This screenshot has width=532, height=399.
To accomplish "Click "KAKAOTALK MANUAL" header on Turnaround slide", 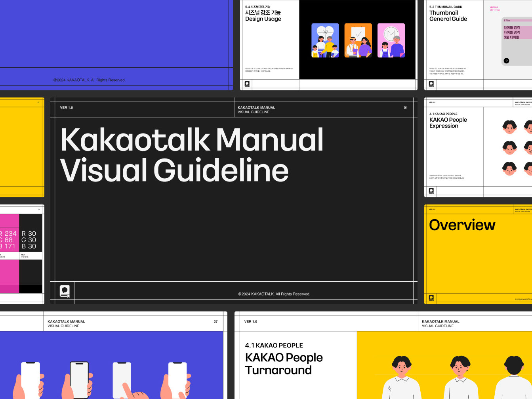I will pyautogui.click(x=440, y=322).
